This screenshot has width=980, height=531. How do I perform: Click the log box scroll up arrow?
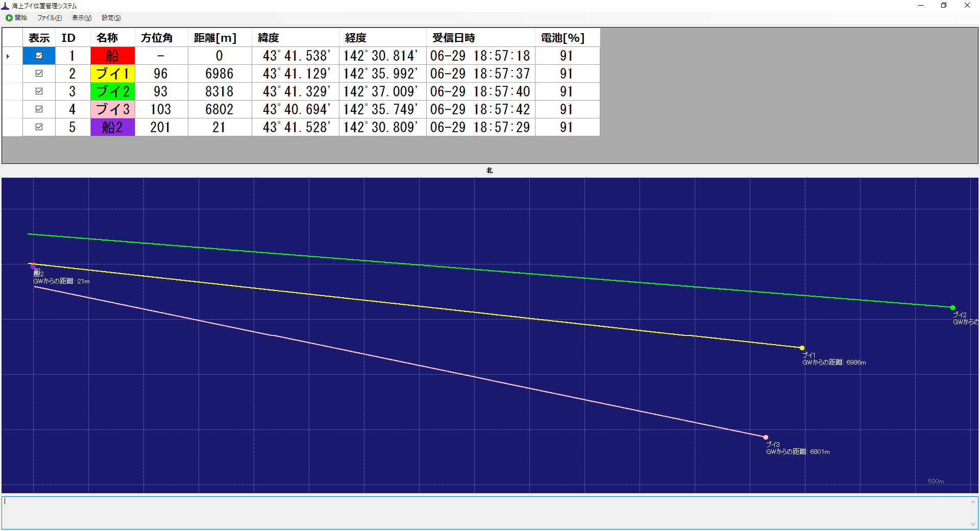(973, 502)
